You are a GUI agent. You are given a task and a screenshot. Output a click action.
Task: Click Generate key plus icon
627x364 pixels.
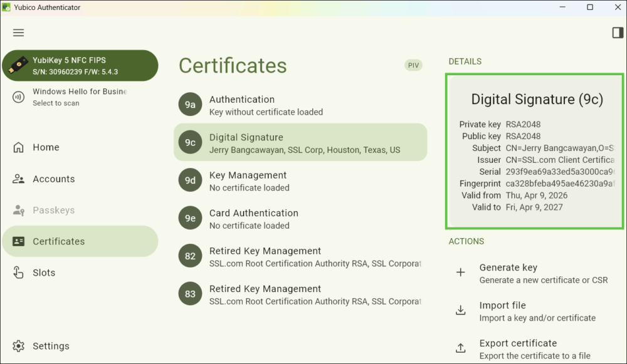[461, 273]
